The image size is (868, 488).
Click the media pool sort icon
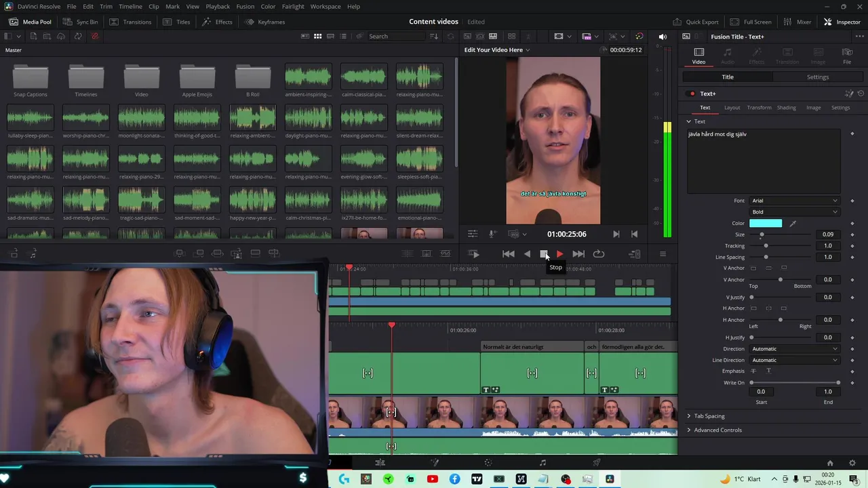coord(434,36)
